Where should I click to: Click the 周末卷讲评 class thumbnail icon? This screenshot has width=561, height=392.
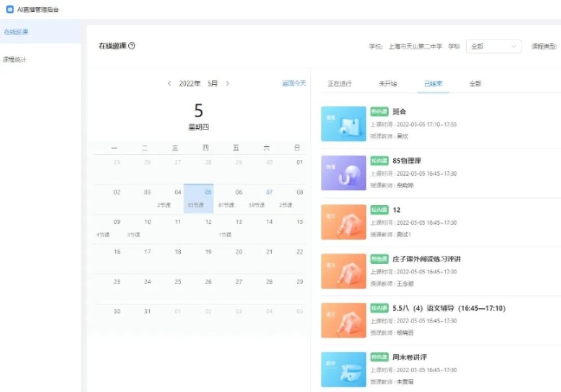point(343,369)
